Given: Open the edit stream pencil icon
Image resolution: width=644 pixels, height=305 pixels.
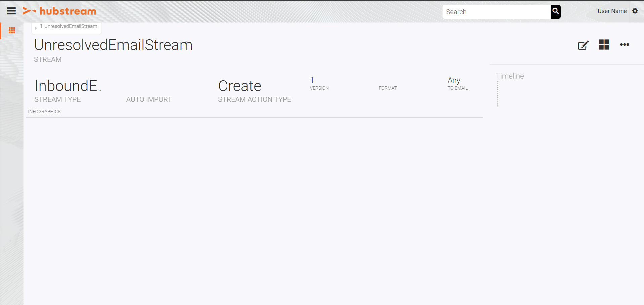Looking at the screenshot, I should coord(583,45).
